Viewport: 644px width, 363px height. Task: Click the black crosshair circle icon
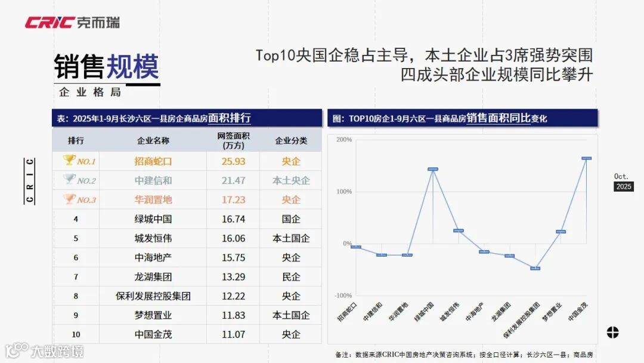[x=612, y=332]
